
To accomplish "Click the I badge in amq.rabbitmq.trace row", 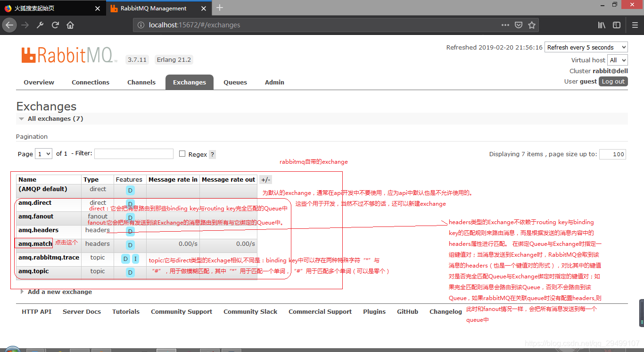I will [135, 259].
